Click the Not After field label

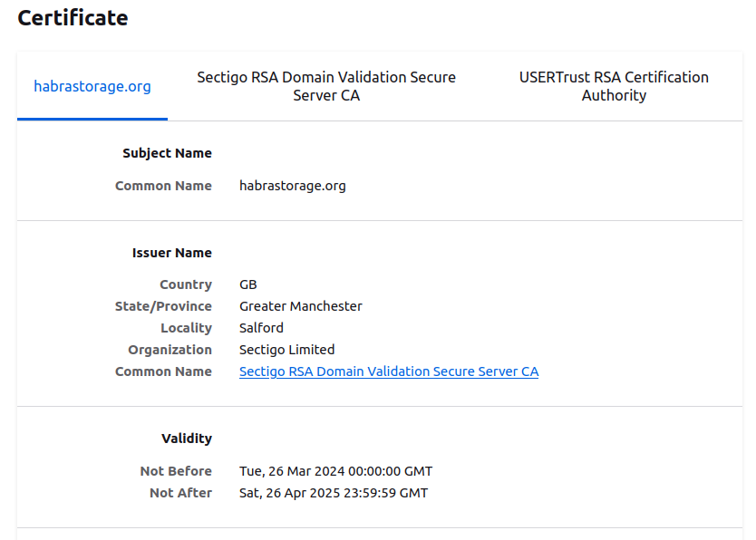coord(180,493)
